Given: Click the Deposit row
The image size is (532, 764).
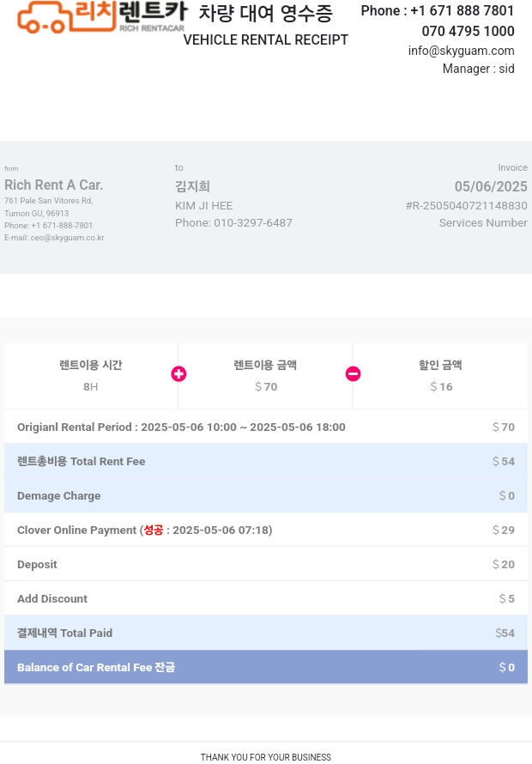Looking at the screenshot, I should (x=266, y=564).
